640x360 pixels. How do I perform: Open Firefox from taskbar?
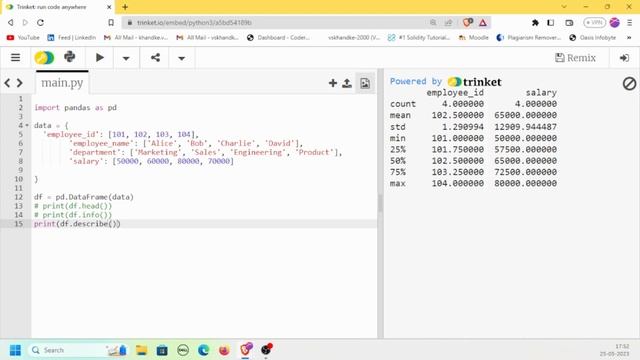(224, 350)
